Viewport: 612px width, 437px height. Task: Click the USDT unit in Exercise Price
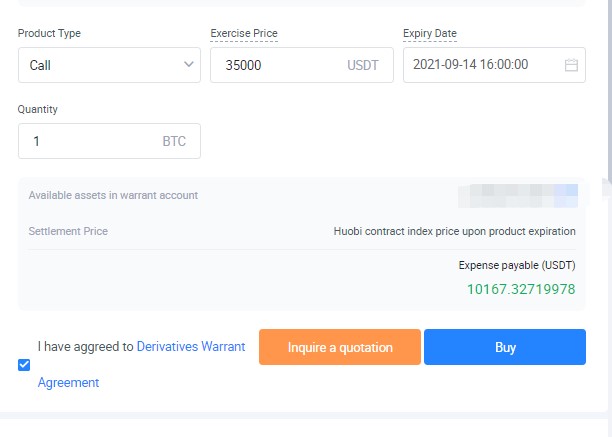point(363,65)
